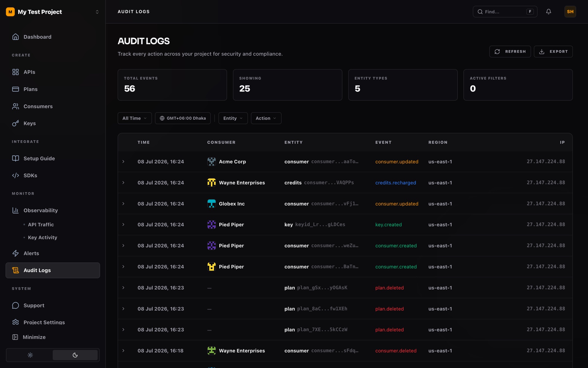Click the magnifier icon in Find field
Viewport: 588px width, 368px height.
click(x=480, y=11)
